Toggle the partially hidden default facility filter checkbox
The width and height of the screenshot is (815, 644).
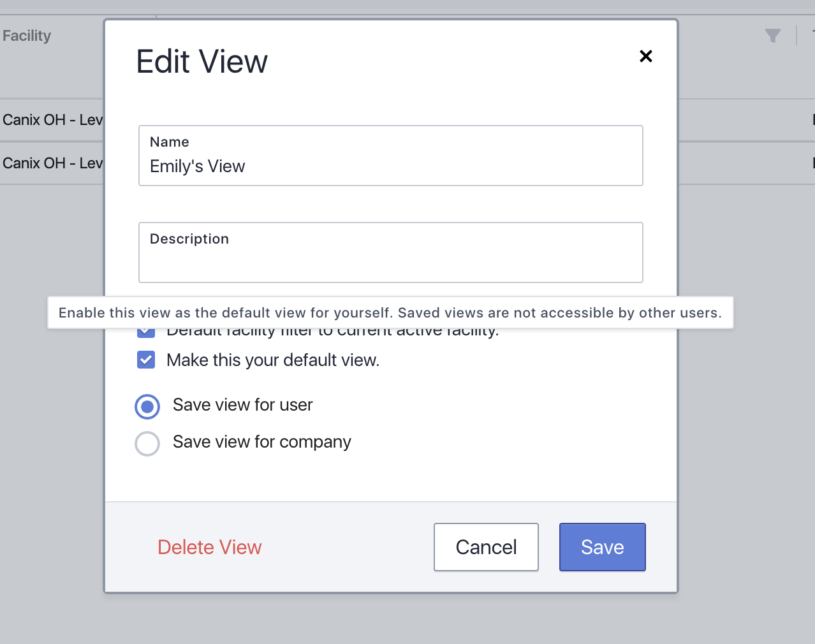pyautogui.click(x=146, y=332)
